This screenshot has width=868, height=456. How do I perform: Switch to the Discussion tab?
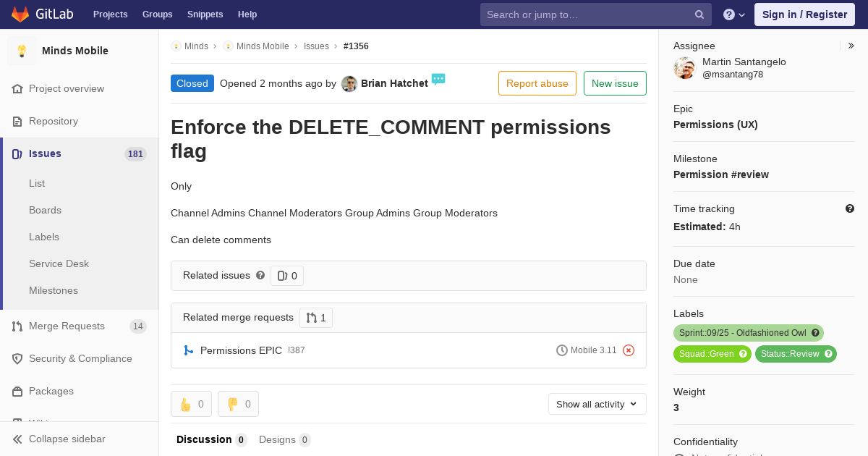click(212, 439)
